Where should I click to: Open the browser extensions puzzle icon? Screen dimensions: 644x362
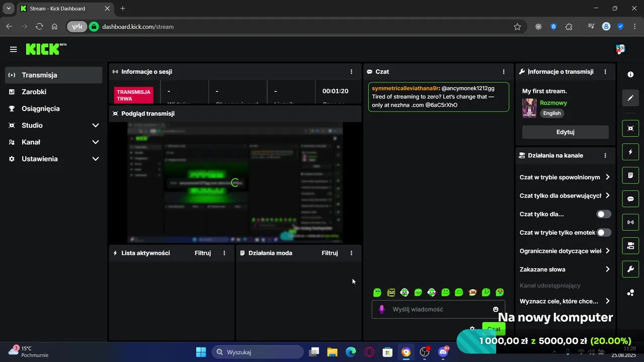[x=569, y=27]
